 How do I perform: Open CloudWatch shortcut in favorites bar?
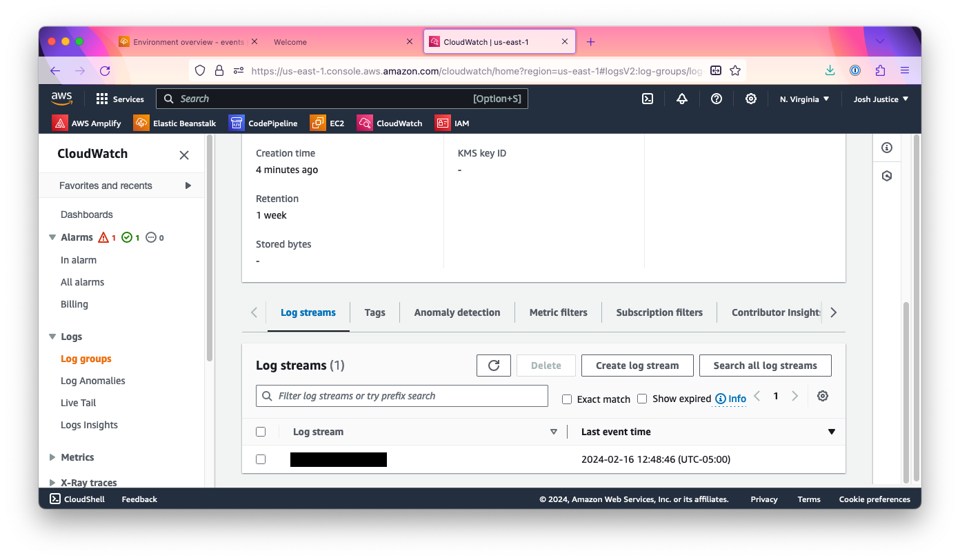[390, 123]
